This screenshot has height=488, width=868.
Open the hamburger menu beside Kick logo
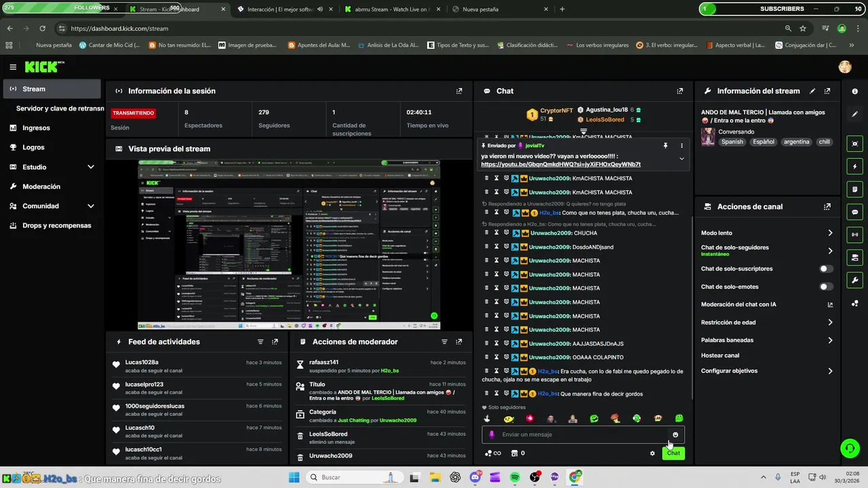13,67
